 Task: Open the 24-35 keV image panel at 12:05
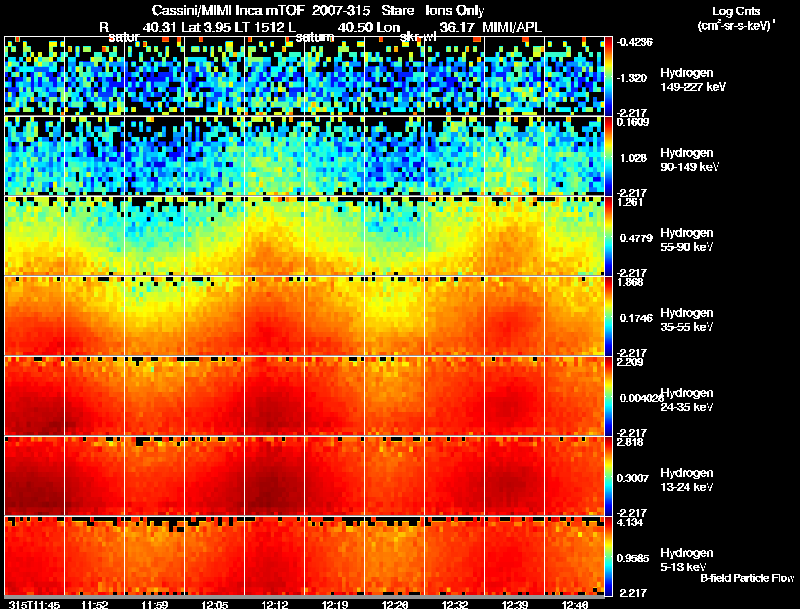[x=215, y=396]
